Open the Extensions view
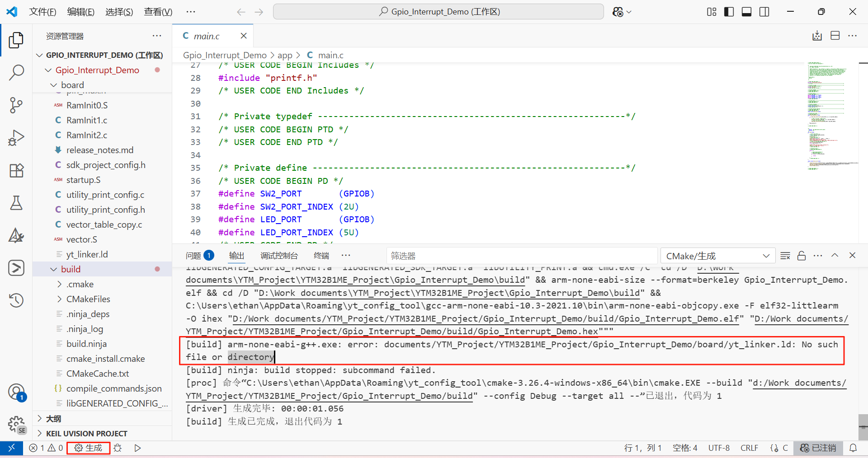 (16, 170)
